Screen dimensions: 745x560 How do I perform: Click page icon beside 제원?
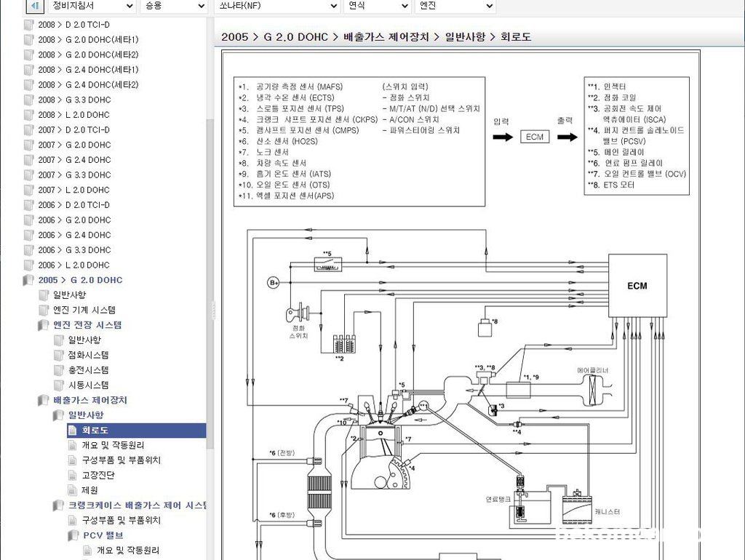(73, 490)
